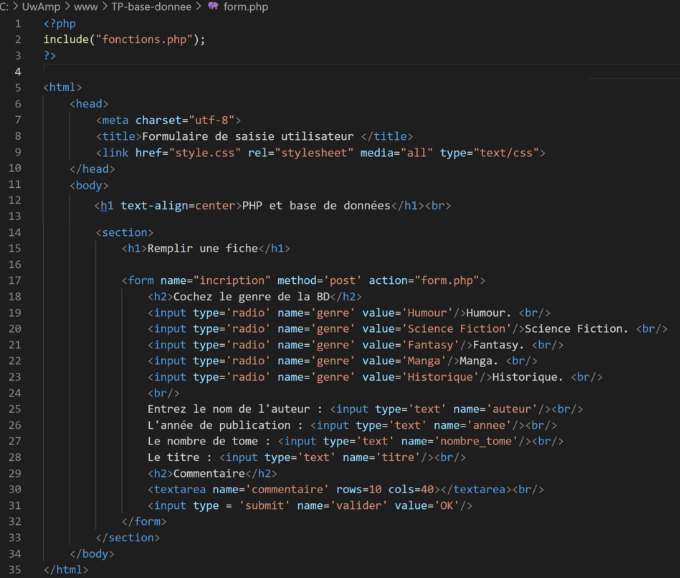Click the textarea opening tag name

[x=185, y=489]
